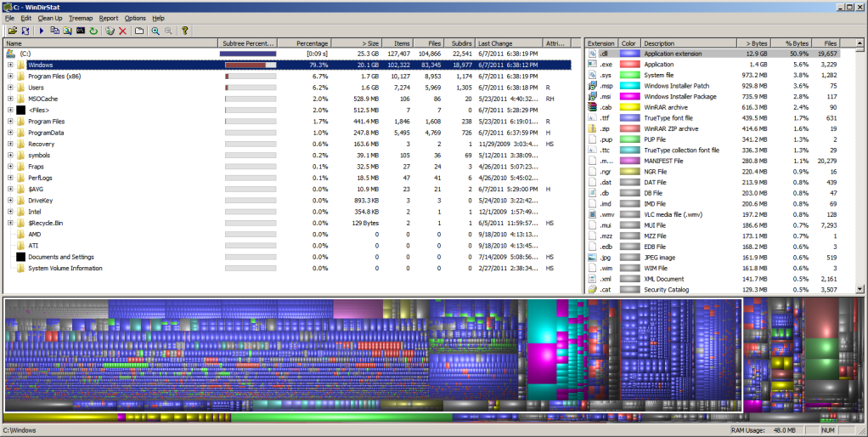The width and height of the screenshot is (868, 437).
Task: Click the Delete to Recycle Bin icon
Action: pyautogui.click(x=110, y=31)
